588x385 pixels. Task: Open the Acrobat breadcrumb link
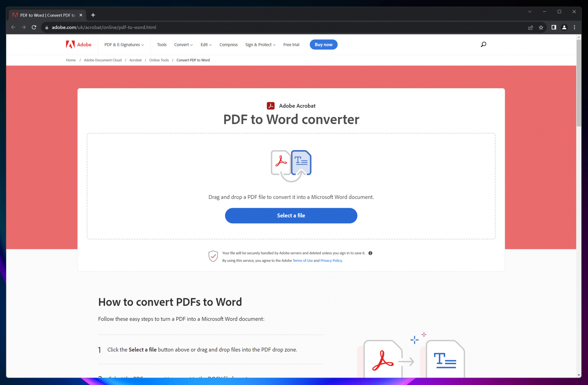136,60
